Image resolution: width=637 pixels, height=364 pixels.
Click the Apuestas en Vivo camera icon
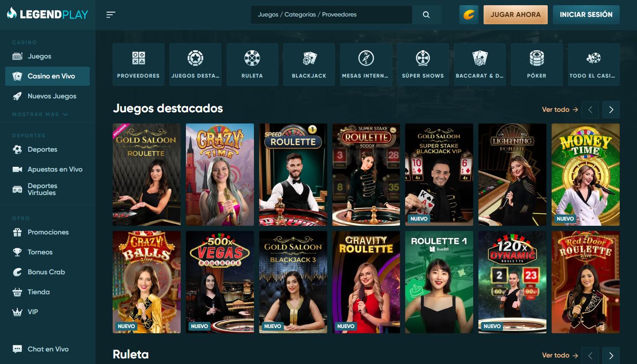click(x=17, y=169)
